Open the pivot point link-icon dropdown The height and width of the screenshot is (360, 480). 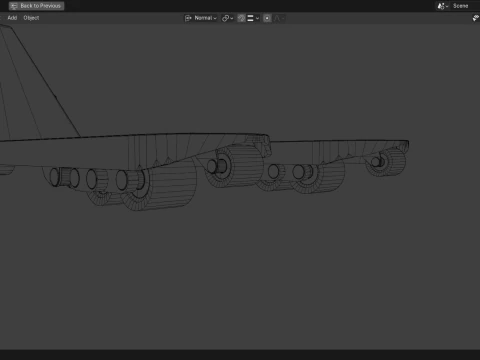228,18
